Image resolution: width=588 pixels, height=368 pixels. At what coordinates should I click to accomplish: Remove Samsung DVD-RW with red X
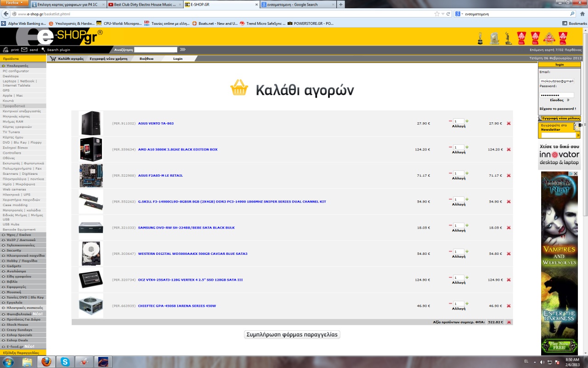click(509, 228)
